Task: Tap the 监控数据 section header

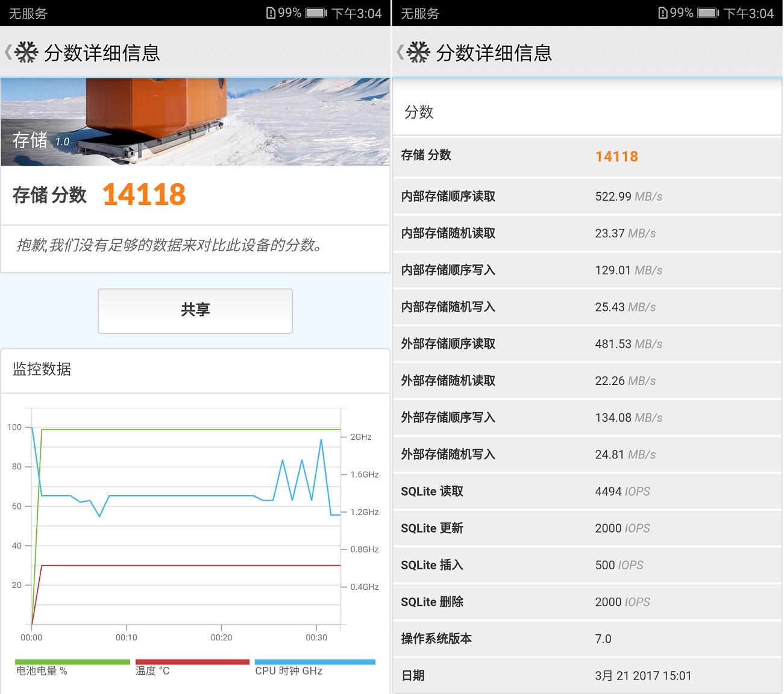Action: [x=41, y=369]
